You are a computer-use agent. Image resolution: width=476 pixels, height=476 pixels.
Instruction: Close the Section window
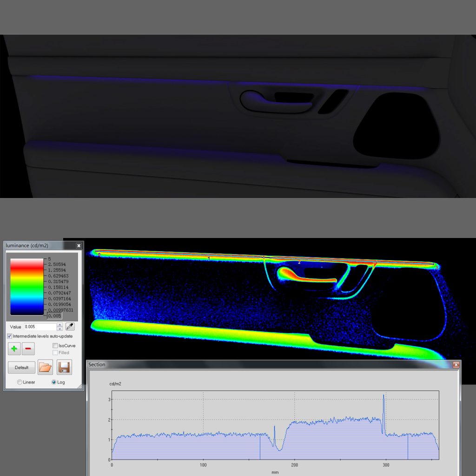[456, 365]
